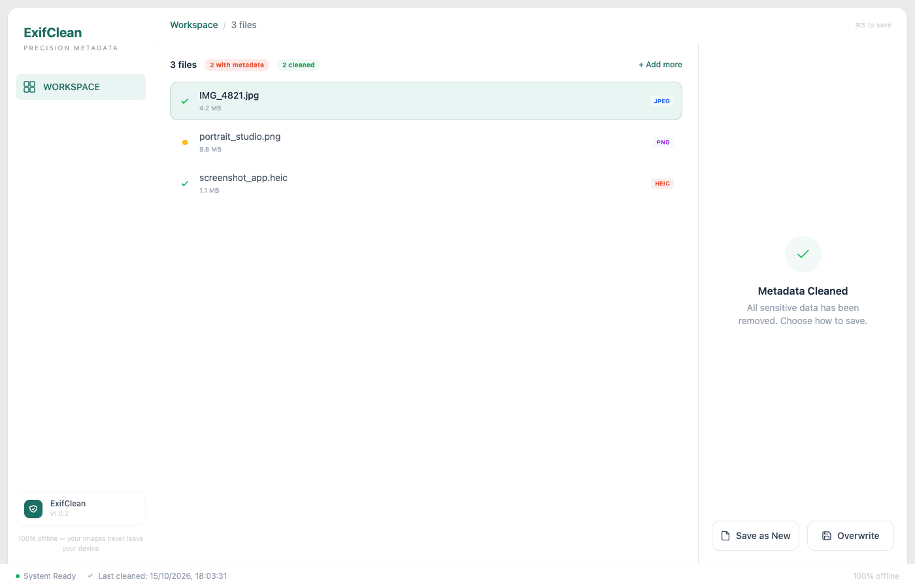Click the JPEG format badge

(662, 101)
